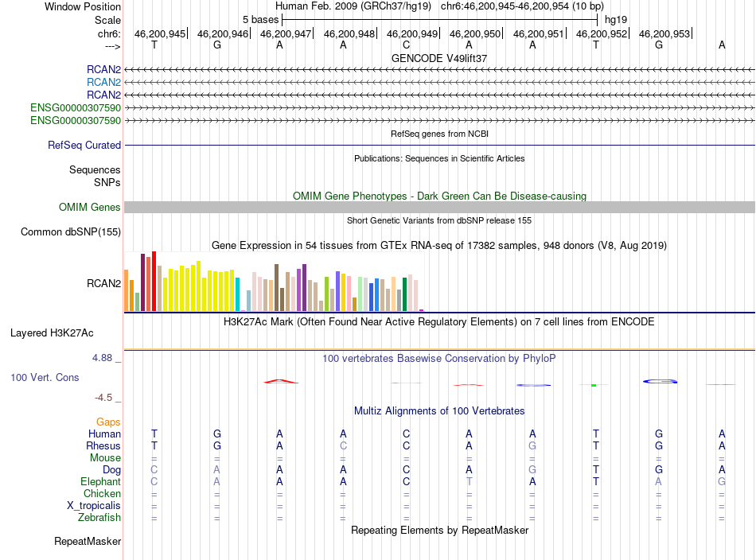The height and width of the screenshot is (560, 756).
Task: Click the RefSeq Curated track label
Action: 84,145
